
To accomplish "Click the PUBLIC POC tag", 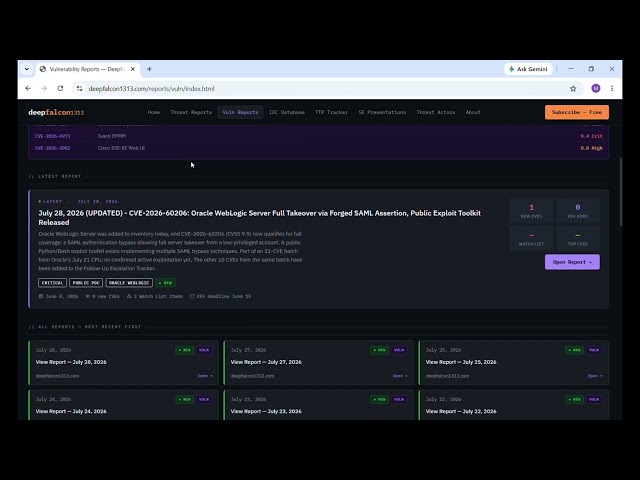I will pyautogui.click(x=86, y=282).
